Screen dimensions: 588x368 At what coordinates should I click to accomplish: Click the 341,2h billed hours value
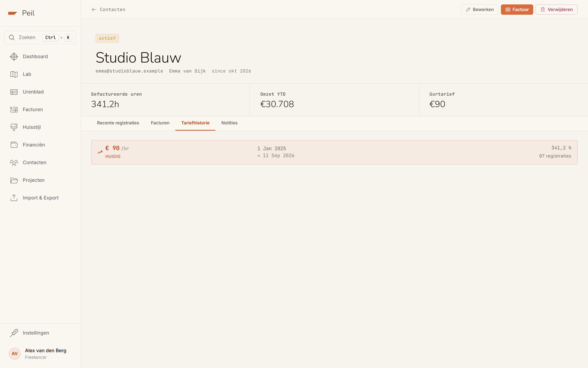(x=105, y=104)
